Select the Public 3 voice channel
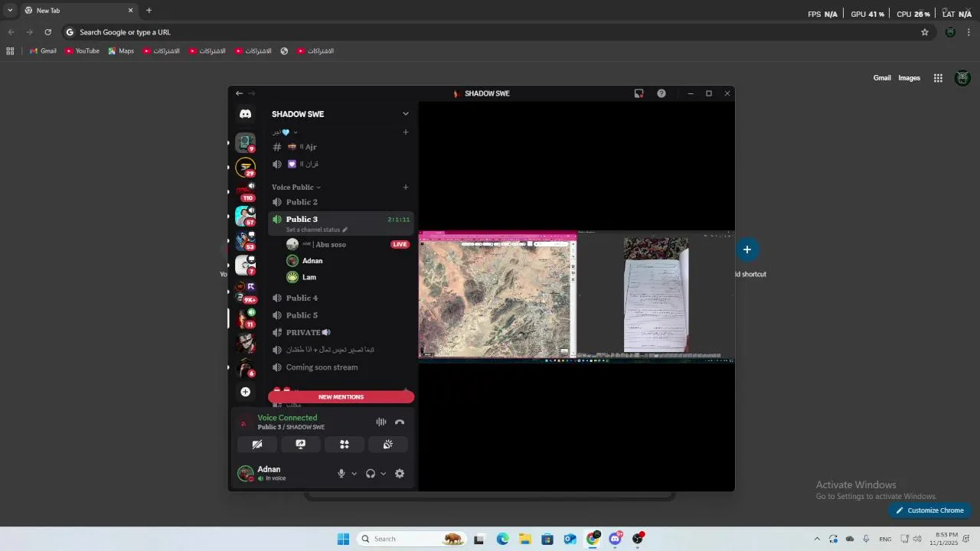This screenshot has width=980, height=551. point(341,223)
